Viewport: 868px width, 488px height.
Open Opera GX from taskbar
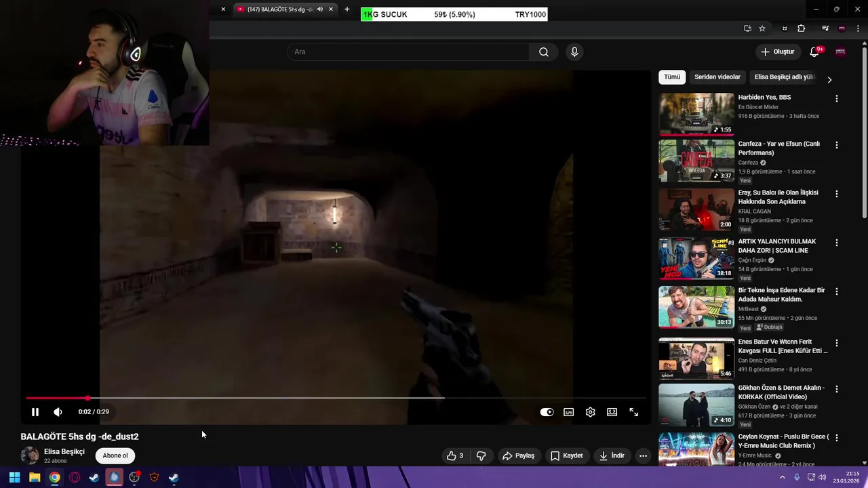(75, 477)
